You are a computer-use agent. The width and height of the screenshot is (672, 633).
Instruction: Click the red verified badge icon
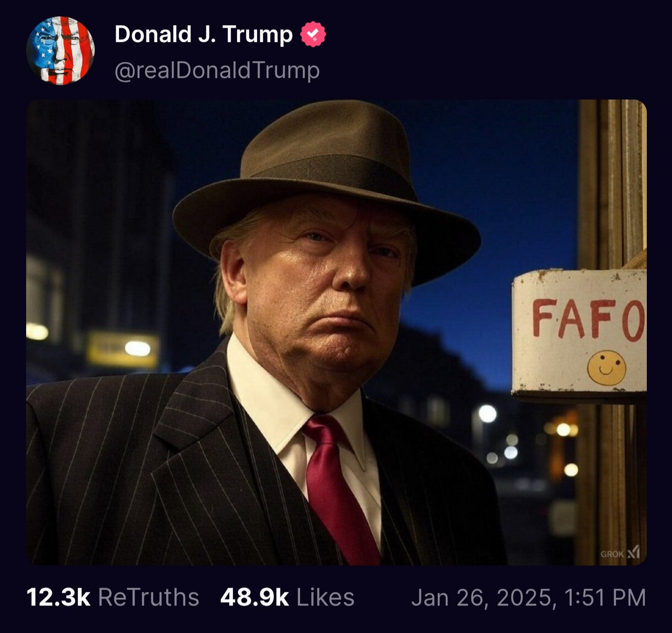coord(313,34)
